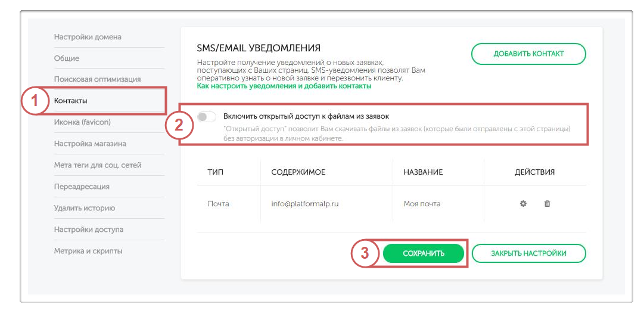Enable open access to files toggle
The width and height of the screenshot is (644, 313).
207,117
